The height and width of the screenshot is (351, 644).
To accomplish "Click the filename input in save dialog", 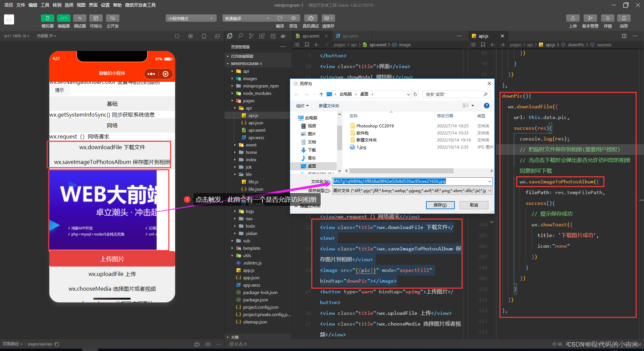I will click(x=412, y=181).
